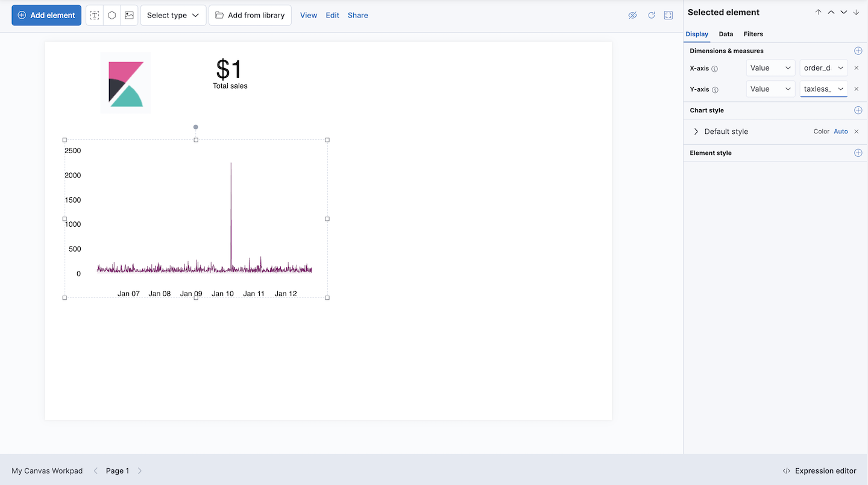Change the chart color via Auto link

click(840, 131)
